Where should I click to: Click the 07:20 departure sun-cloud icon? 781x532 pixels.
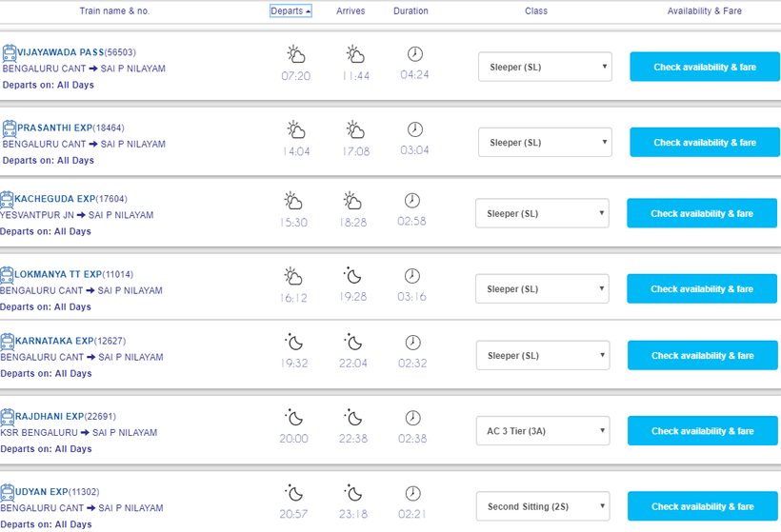tap(296, 54)
